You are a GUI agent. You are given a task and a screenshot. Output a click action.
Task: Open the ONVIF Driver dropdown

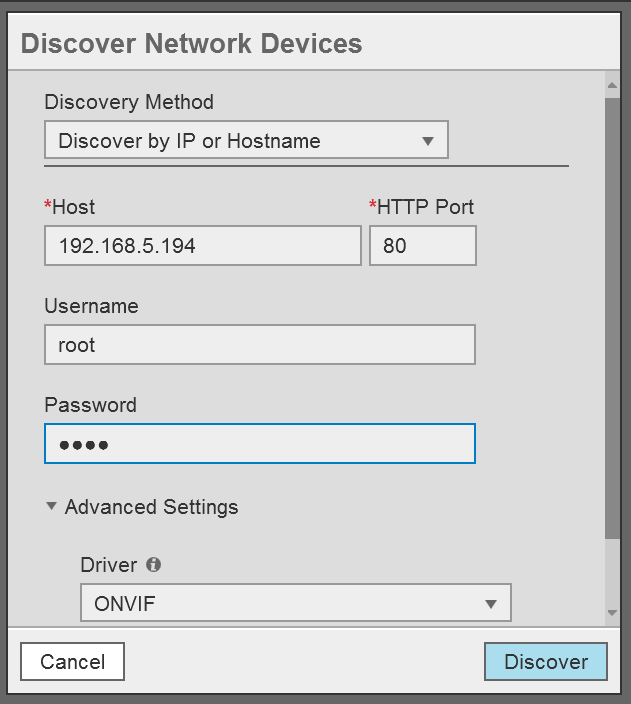click(x=295, y=604)
